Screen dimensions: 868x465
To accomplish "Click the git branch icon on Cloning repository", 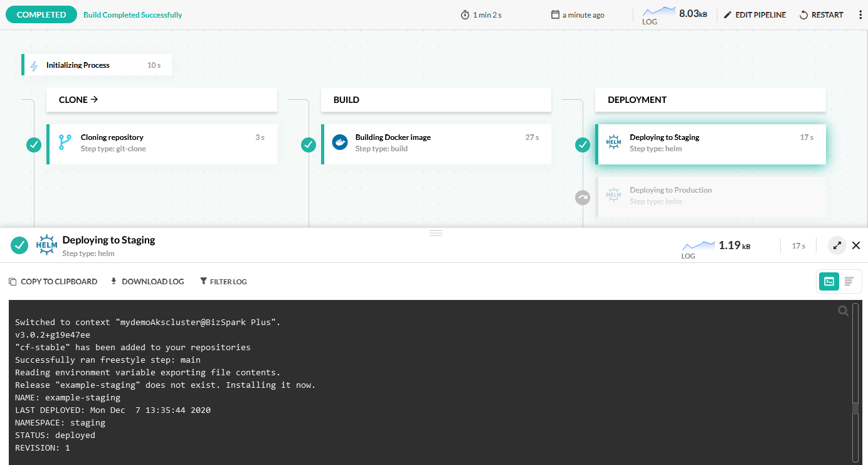I will [65, 142].
